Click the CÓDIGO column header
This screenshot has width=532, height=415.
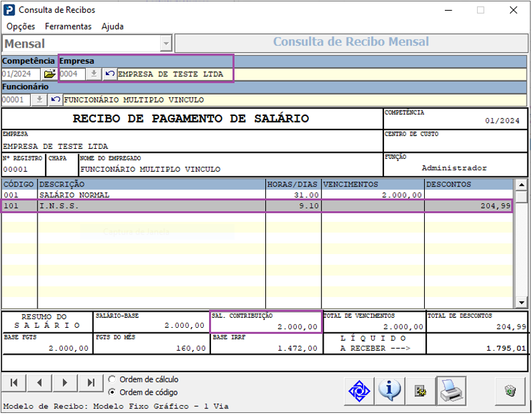pyautogui.click(x=19, y=184)
